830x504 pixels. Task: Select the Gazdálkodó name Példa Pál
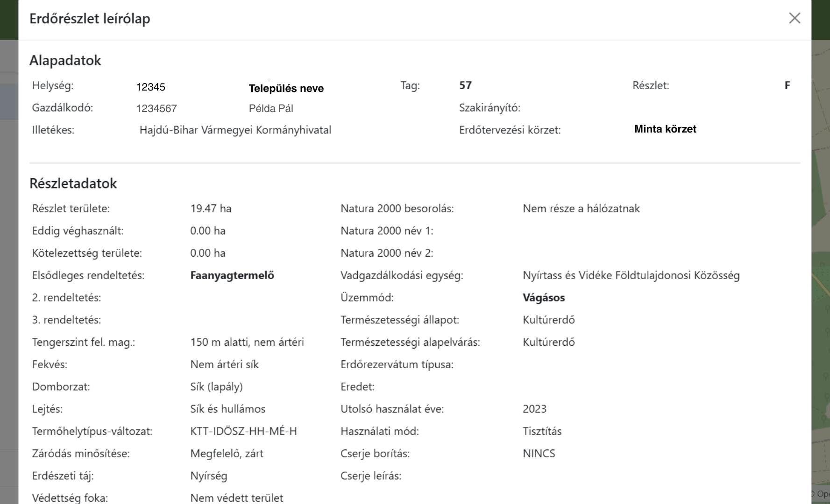271,109
